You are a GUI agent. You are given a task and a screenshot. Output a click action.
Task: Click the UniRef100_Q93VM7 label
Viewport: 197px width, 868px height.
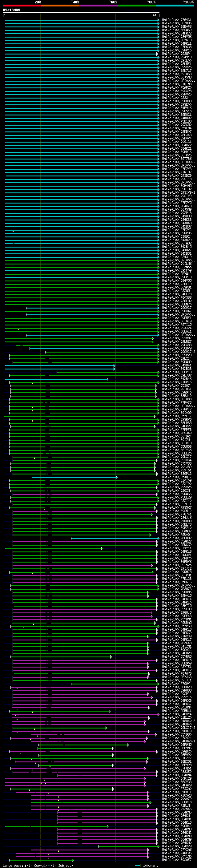point(176,338)
